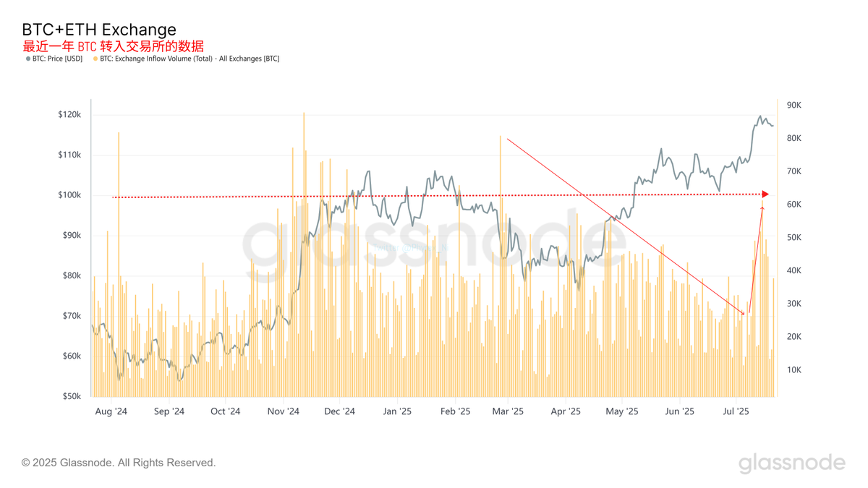This screenshot has height=488, width=868.
Task: Click the 30K volume axis label
Action: click(794, 304)
